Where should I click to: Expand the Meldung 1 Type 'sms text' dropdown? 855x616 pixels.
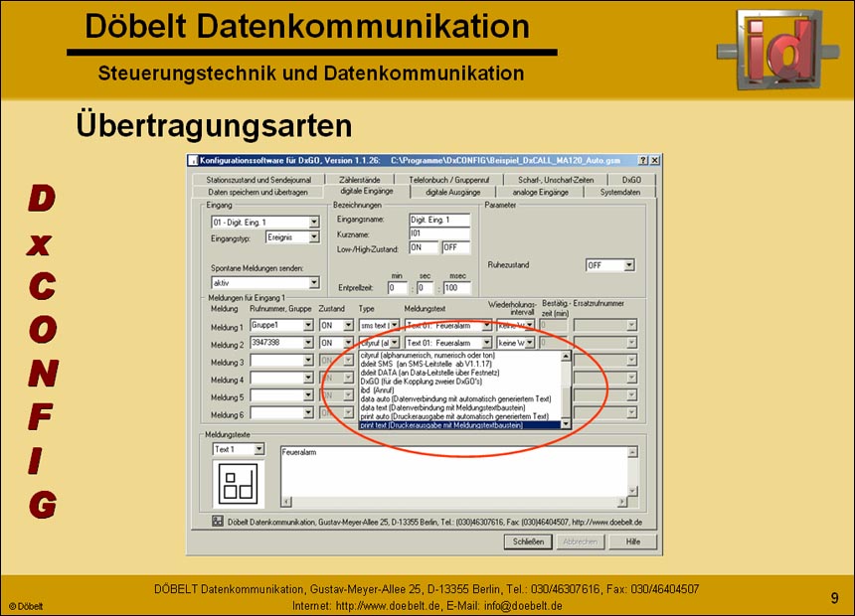(395, 326)
